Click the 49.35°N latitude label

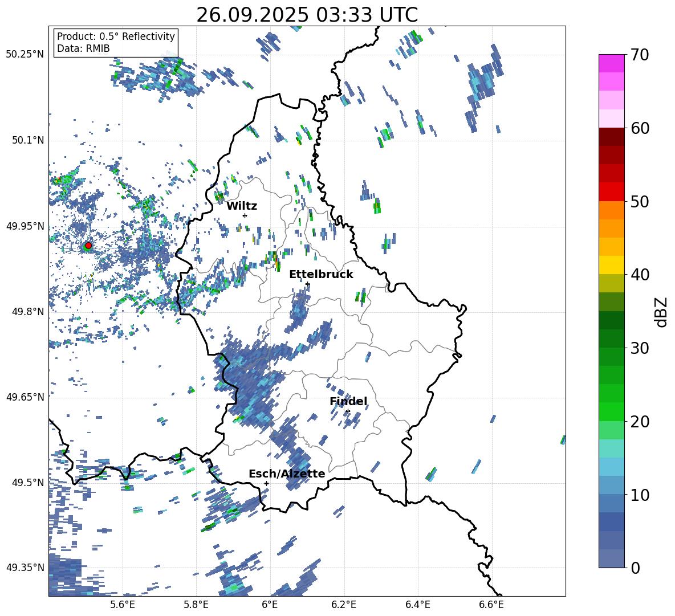coord(25,568)
